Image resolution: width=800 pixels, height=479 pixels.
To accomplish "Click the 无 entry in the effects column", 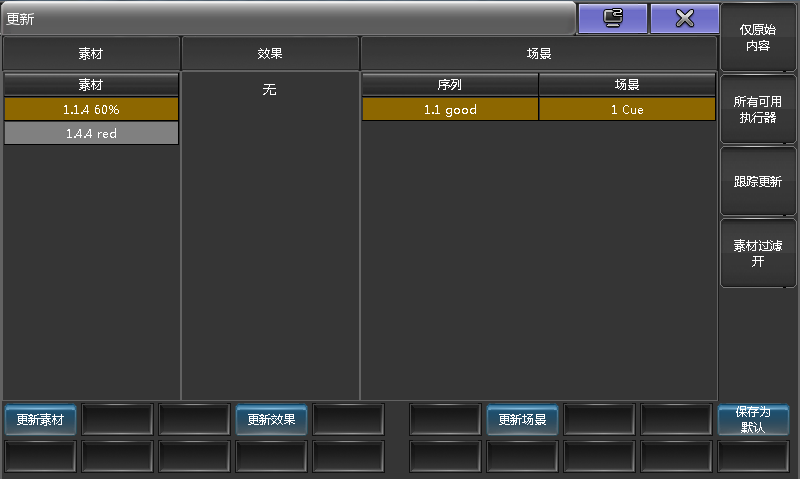I will pos(270,90).
